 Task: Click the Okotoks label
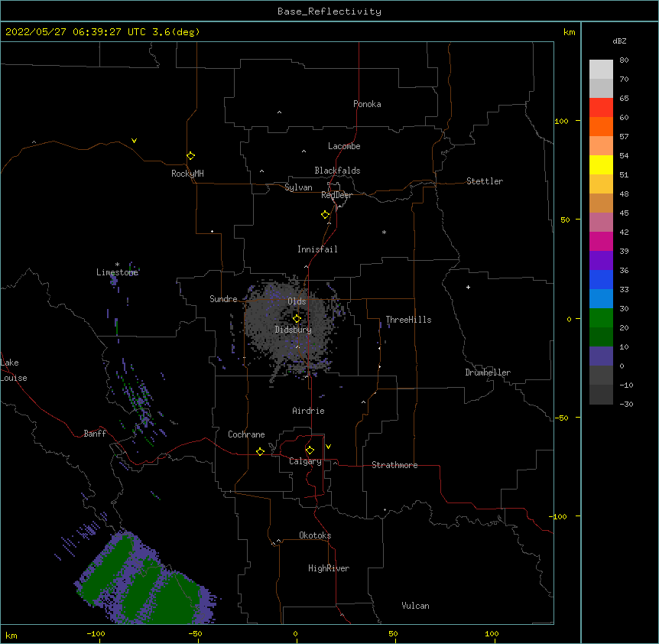[315, 535]
